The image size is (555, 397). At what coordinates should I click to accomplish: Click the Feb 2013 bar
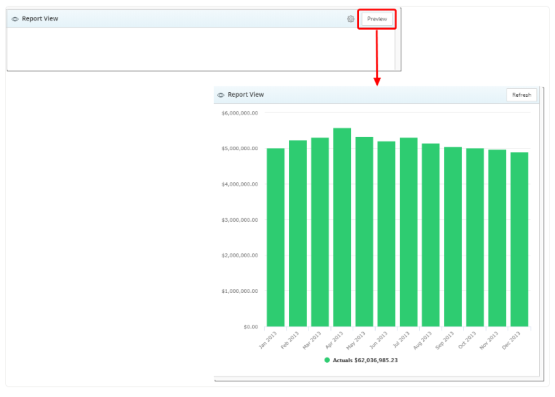[x=298, y=233]
